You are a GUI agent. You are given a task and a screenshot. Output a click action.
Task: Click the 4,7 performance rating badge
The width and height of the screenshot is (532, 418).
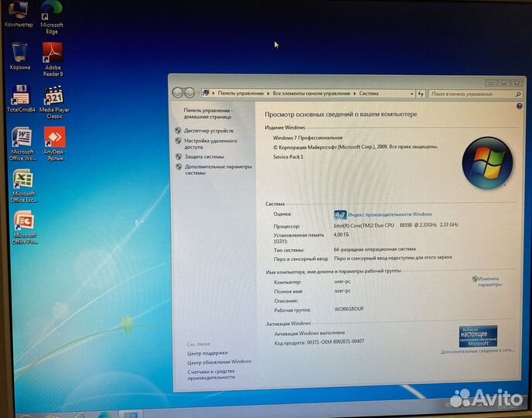click(x=340, y=214)
